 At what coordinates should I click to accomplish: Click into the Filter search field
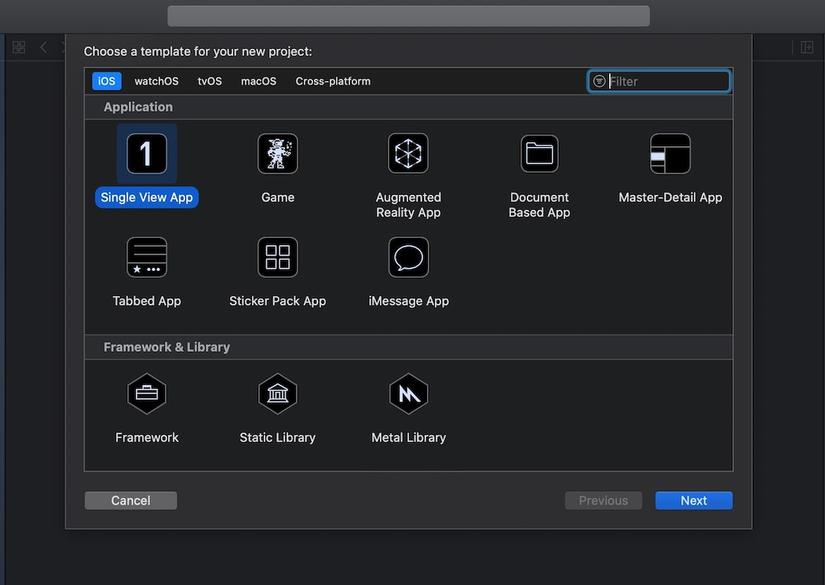[659, 81]
